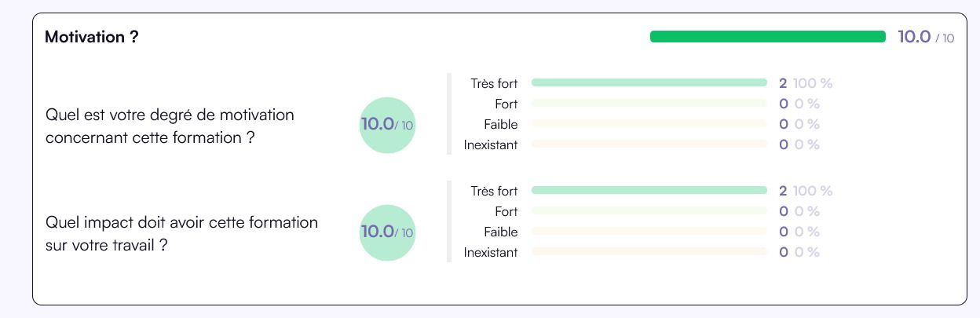Click the green overall score progress bar
This screenshot has height=318, width=980.
click(768, 37)
